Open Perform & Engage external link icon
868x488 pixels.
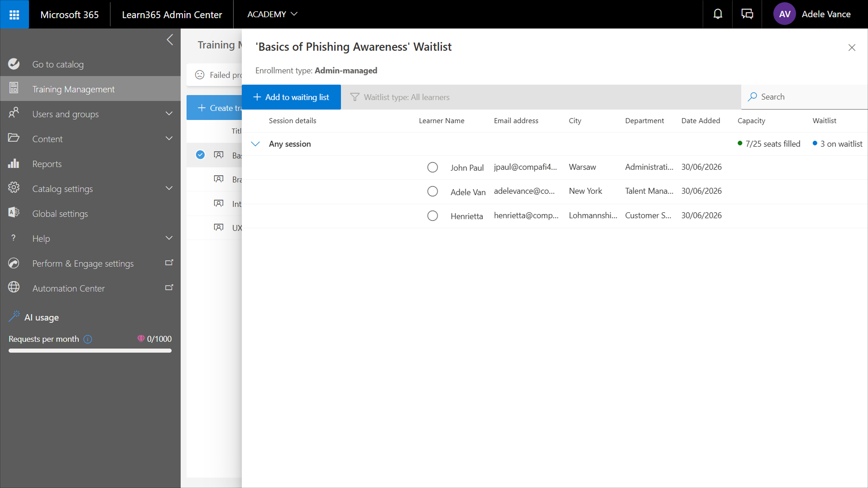coord(169,263)
